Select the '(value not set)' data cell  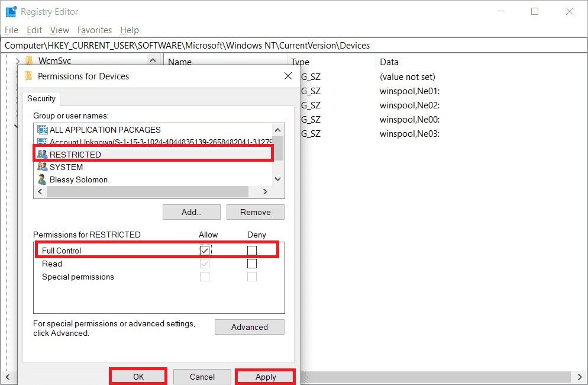coord(407,77)
